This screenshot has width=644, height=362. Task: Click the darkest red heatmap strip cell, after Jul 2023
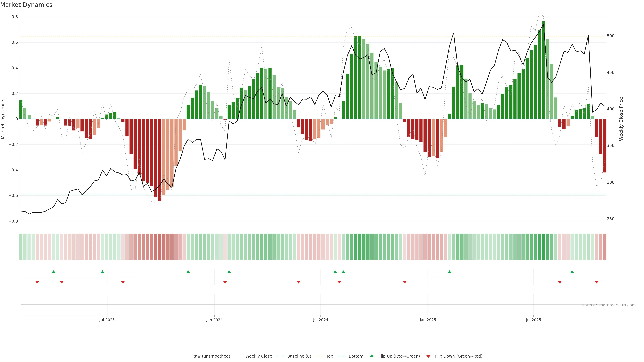pos(159,247)
